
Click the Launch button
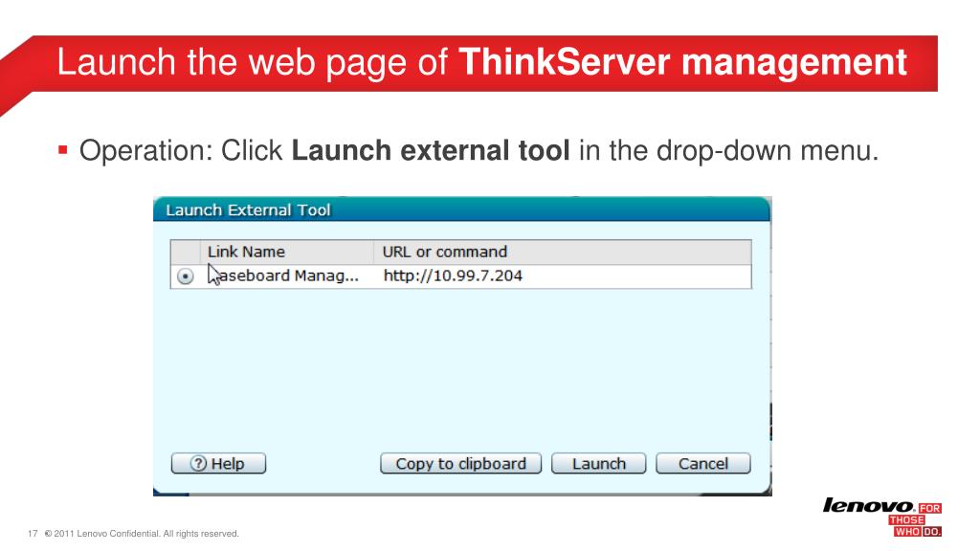[598, 464]
